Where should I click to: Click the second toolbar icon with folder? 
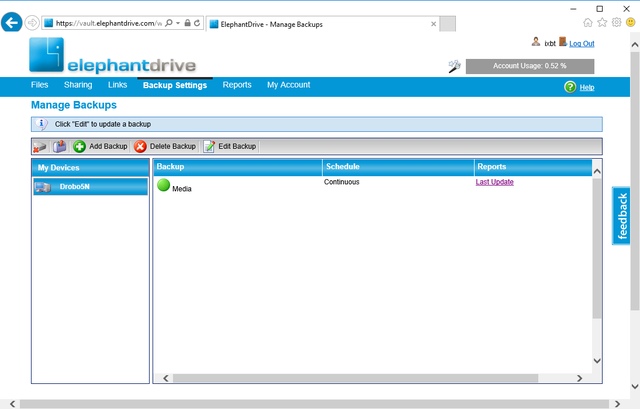pos(60,147)
